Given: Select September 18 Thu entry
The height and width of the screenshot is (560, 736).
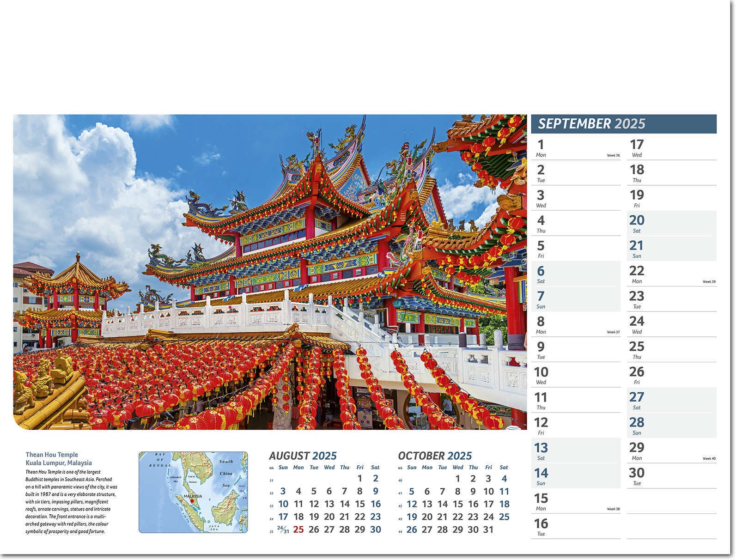Looking at the screenshot, I should click(672, 173).
